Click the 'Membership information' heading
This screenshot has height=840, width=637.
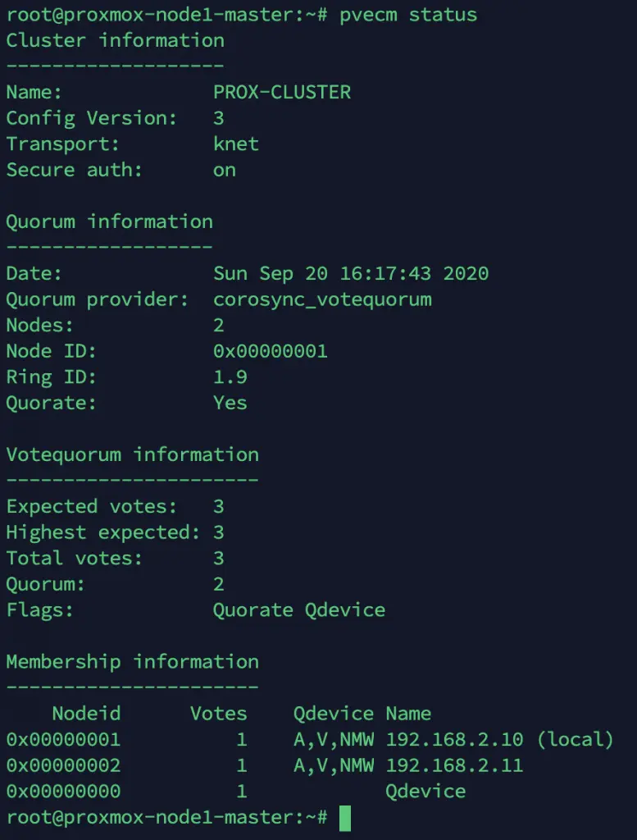(x=133, y=662)
